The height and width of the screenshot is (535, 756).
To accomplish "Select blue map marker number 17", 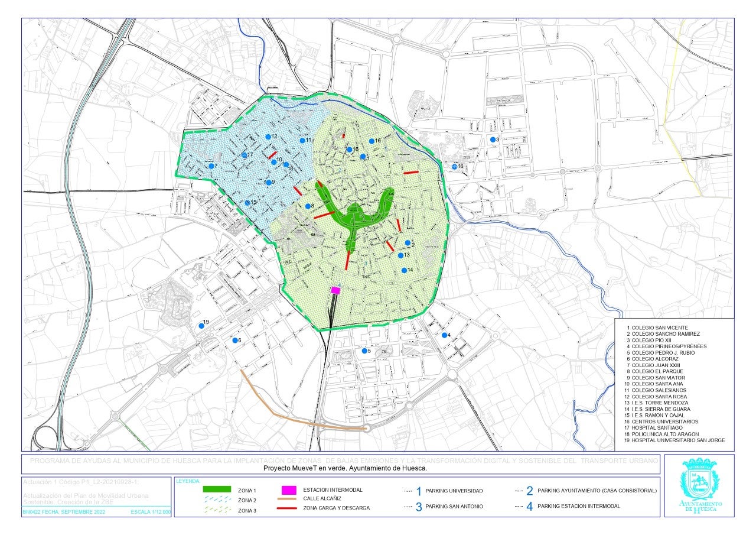I will tap(244, 155).
